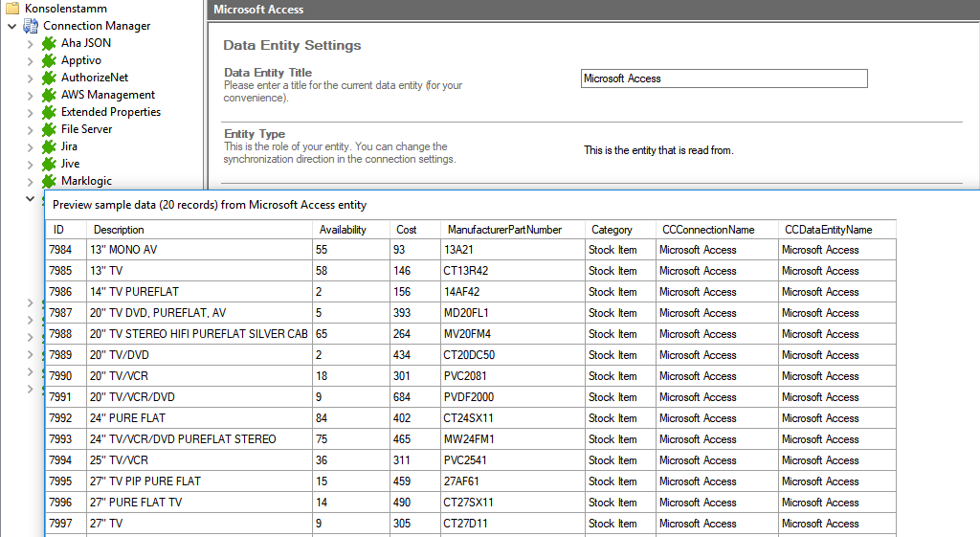This screenshot has width=980, height=537.
Task: Click the green Marklogic connection icon
Action: click(x=49, y=181)
